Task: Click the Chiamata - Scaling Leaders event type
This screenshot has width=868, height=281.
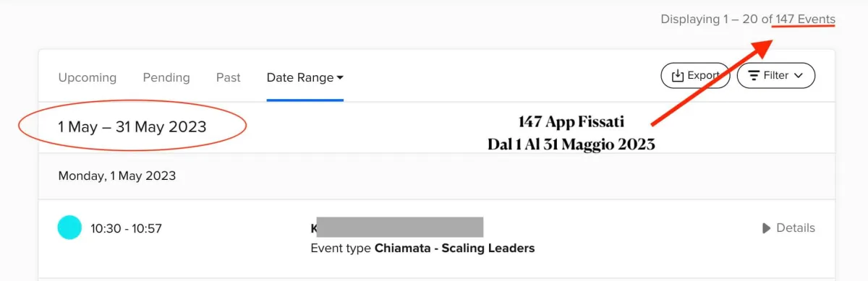Action: [x=454, y=248]
